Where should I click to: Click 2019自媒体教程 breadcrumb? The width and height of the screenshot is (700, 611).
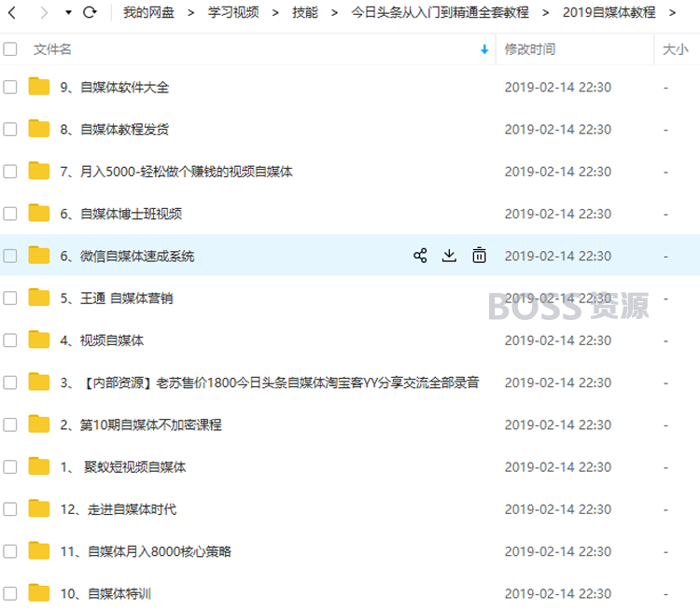point(609,12)
